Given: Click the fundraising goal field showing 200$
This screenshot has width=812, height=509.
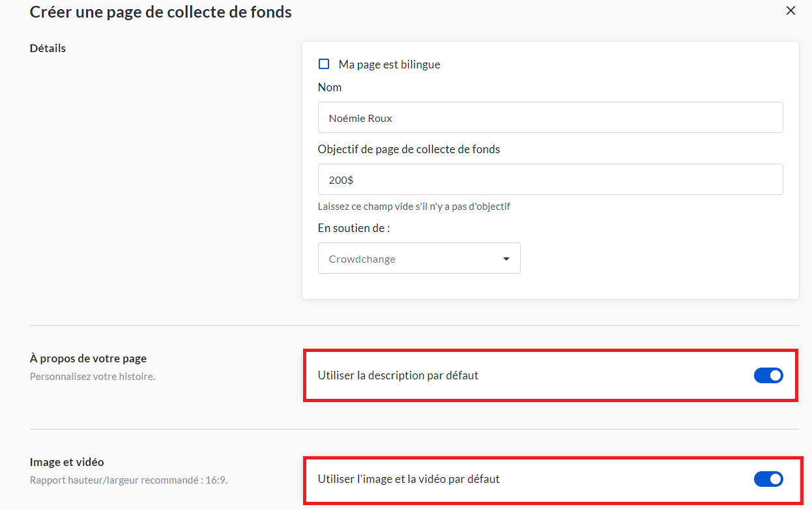Looking at the screenshot, I should point(550,179).
